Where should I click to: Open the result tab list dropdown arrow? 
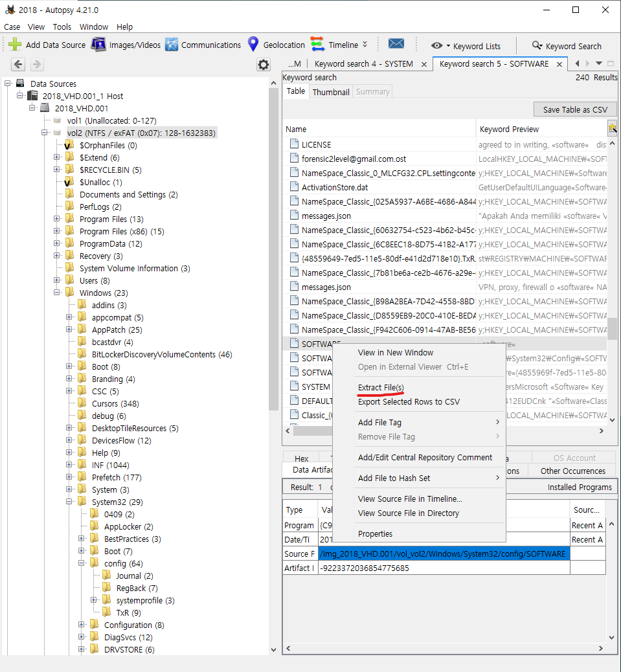(599, 63)
